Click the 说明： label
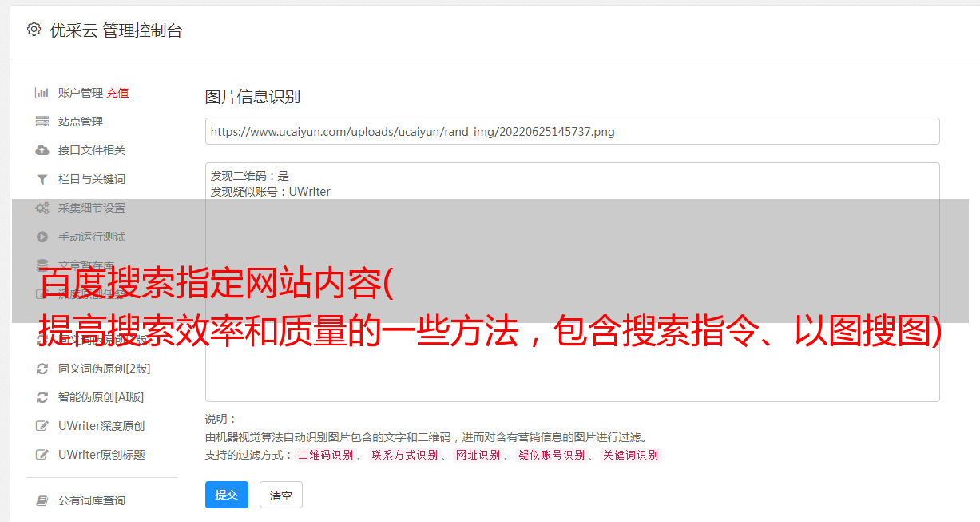Image resolution: width=980 pixels, height=522 pixels. click(x=221, y=420)
